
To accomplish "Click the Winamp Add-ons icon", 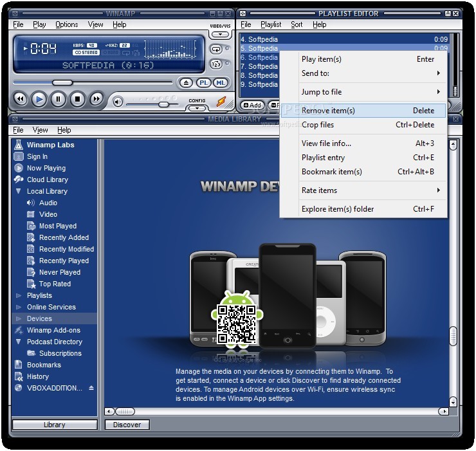I will [19, 330].
